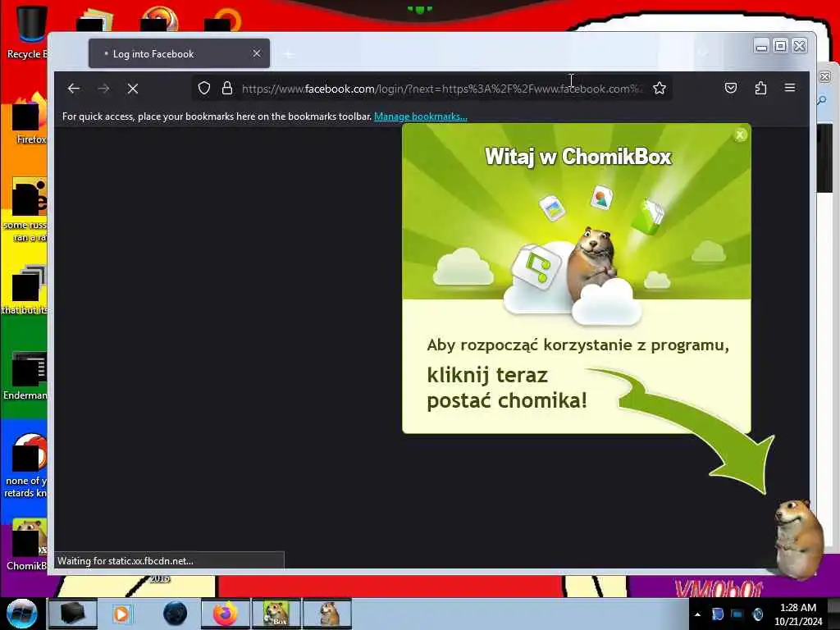Open the ChomikBox taskbar icon with Box label
Image resolution: width=840 pixels, height=630 pixels.
pyautogui.click(x=276, y=614)
